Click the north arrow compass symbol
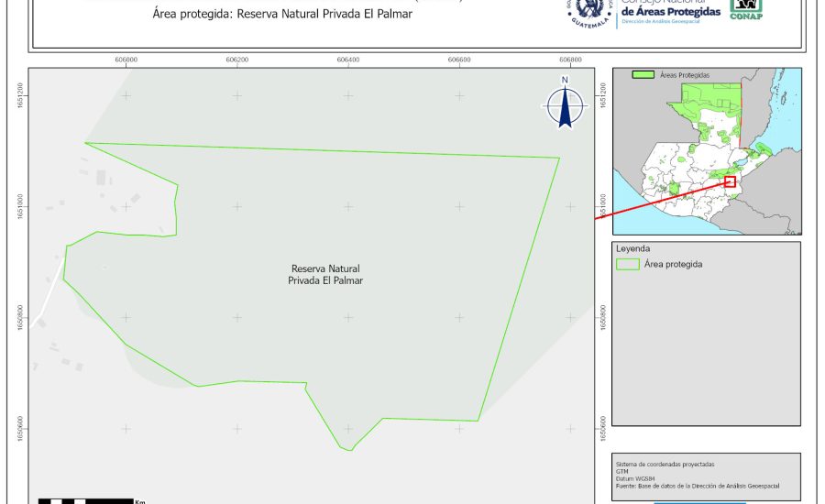The height and width of the screenshot is (504, 825). pos(566,104)
